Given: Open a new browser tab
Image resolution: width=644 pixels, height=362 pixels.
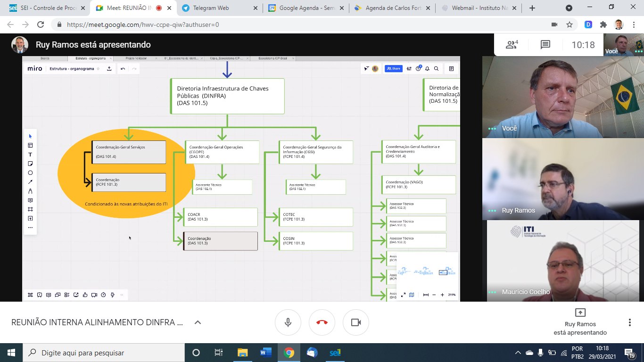Looking at the screenshot, I should (x=532, y=8).
